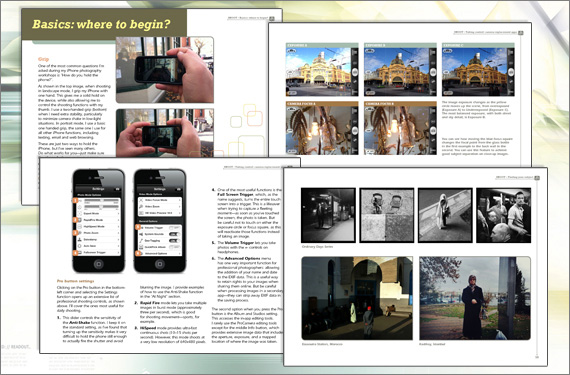This screenshot has height=375, width=570.
Task: Open the HighSpeed Mode row chevron
Action: [118, 226]
